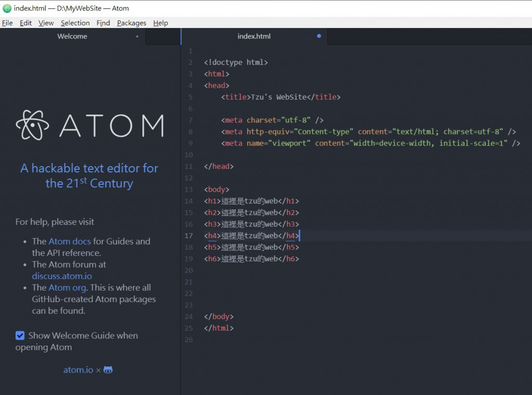The image size is (532, 395).
Task: Click the <h6> heading line
Action: (251, 258)
